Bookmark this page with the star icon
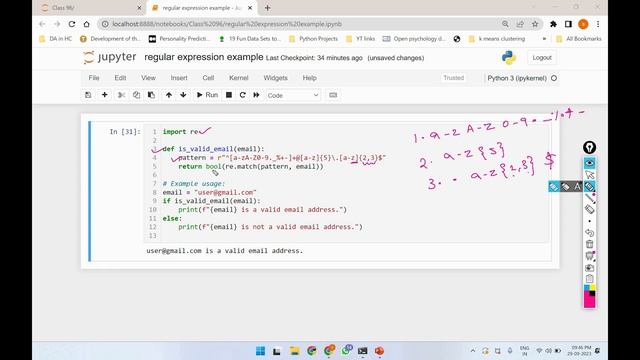640x360 pixels. click(x=535, y=24)
